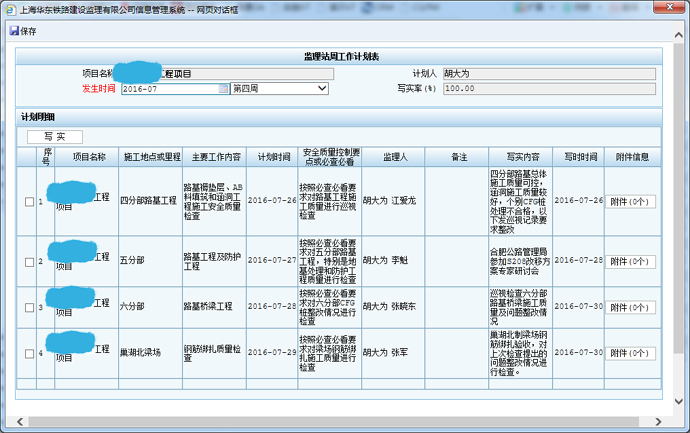
Task: Click the 计划人 field showing 胡大为
Action: (x=548, y=73)
